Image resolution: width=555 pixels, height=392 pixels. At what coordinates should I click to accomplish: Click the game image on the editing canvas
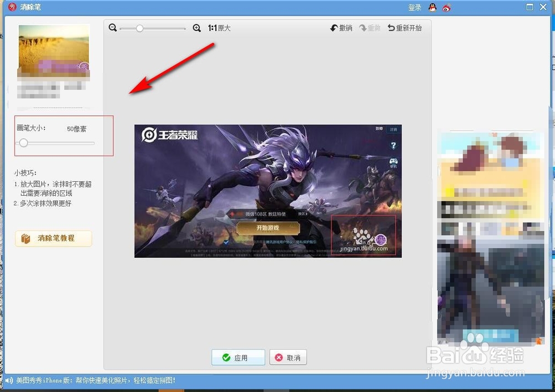tap(268, 191)
